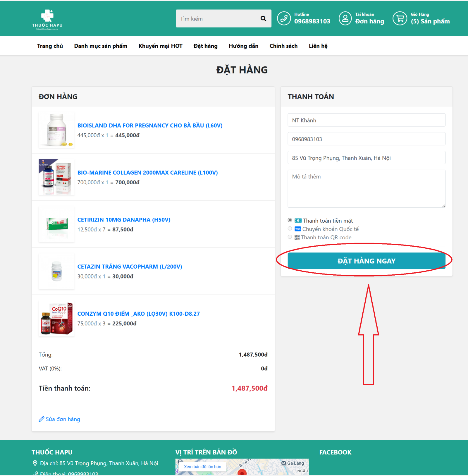This screenshot has height=476, width=468.
Task: Open the shopping cart icon
Action: tap(400, 18)
